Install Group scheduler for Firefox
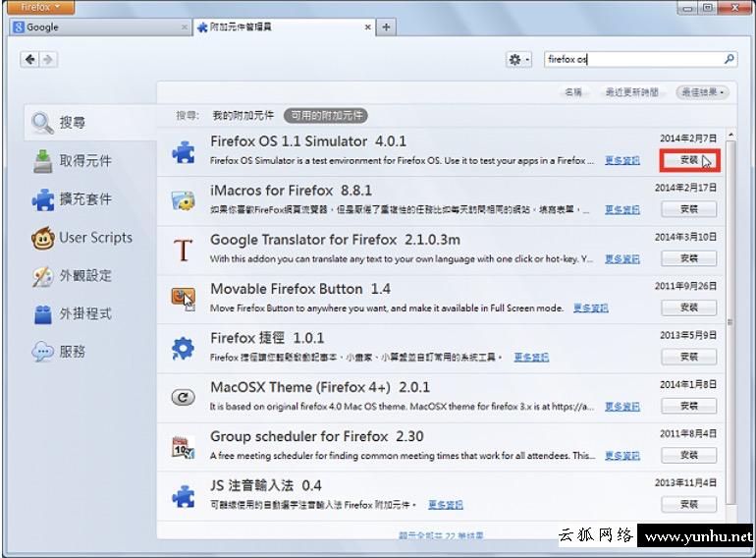This screenshot has width=756, height=558. 689,455
